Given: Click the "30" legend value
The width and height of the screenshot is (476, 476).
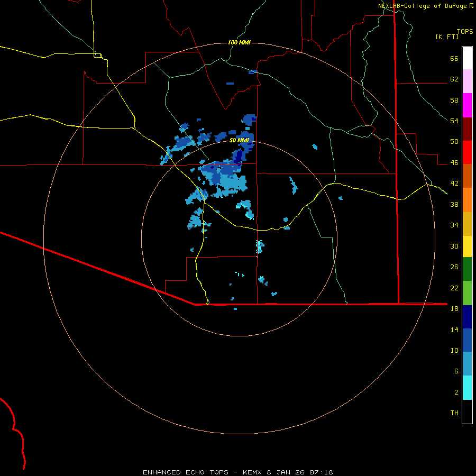Looking at the screenshot, I should (x=454, y=246).
